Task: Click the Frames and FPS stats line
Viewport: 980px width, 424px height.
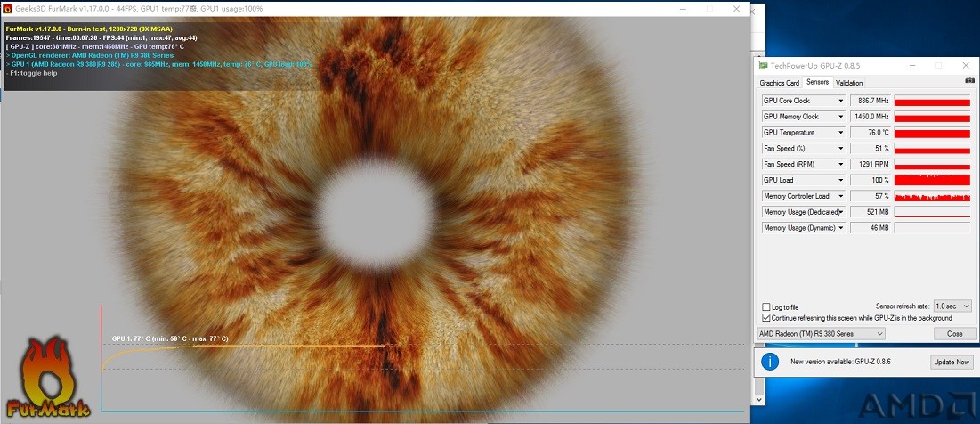Action: 101,37
